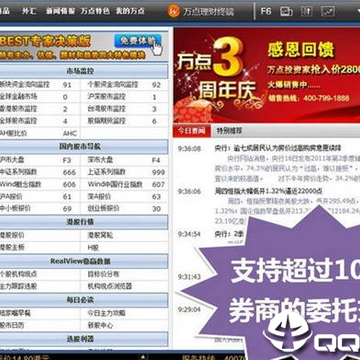
Task: Open the news headline starting 央行：逾七成居民
Action: click(x=278, y=148)
